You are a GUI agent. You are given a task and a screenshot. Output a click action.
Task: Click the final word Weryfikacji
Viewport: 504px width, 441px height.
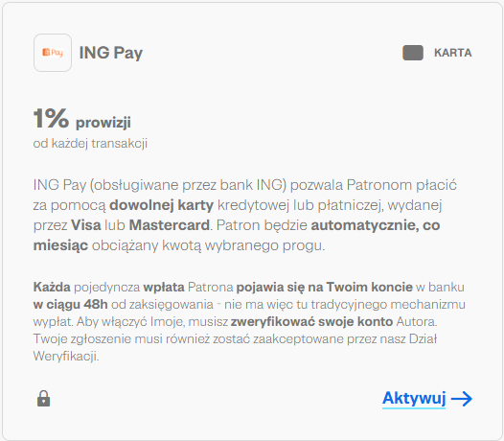tap(66, 357)
